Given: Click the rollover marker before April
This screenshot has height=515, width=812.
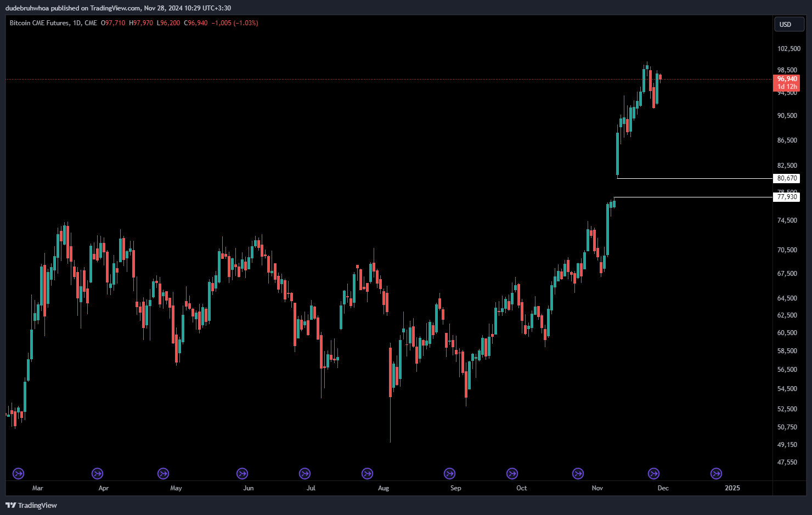Looking at the screenshot, I should (x=97, y=473).
